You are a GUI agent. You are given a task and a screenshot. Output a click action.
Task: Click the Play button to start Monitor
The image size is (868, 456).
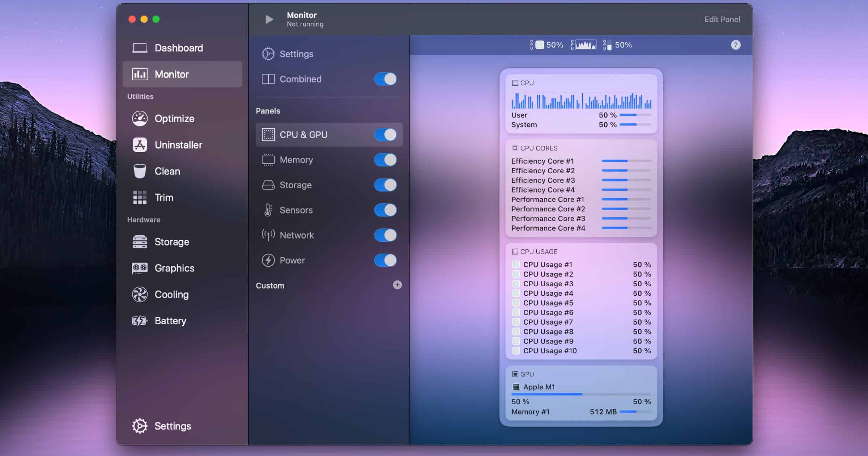tap(269, 19)
